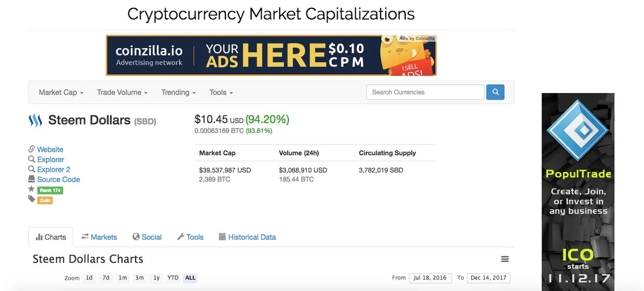Image resolution: width=644 pixels, height=291 pixels.
Task: Set chart zoom to YTD
Action: tap(173, 278)
